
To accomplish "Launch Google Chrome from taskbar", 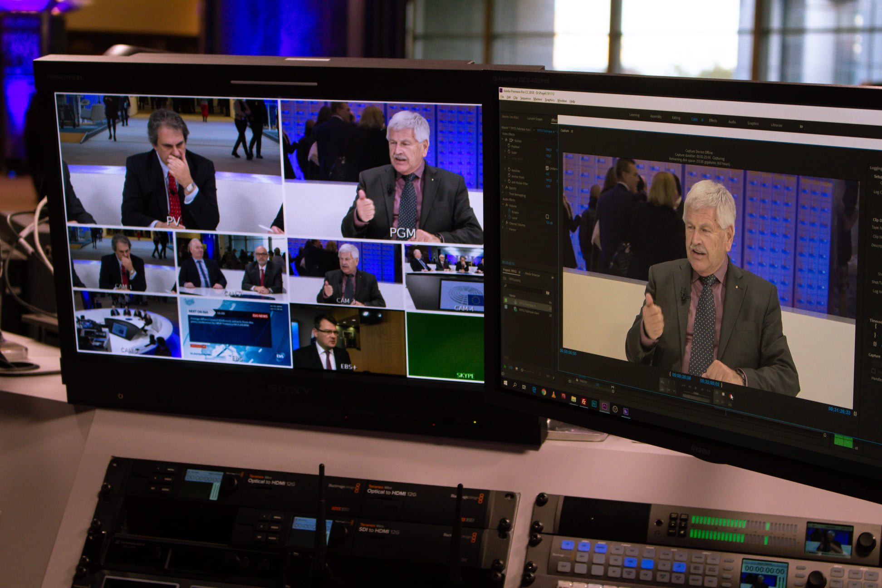I will (x=544, y=392).
